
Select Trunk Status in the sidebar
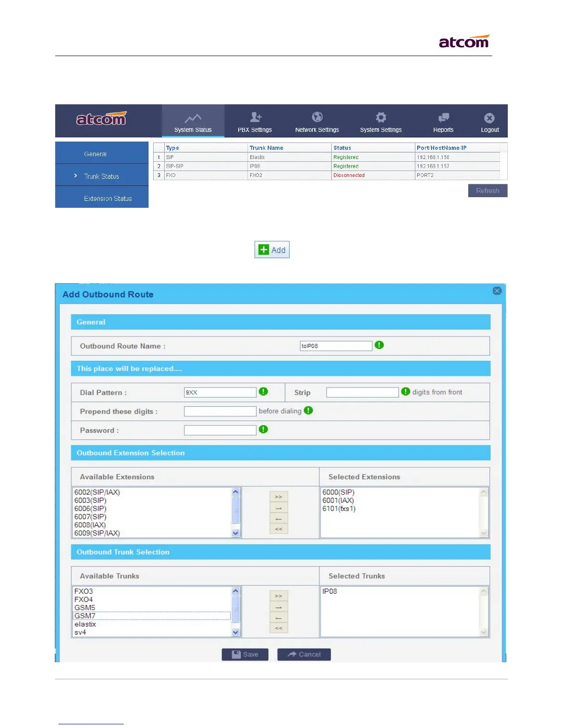[102, 176]
